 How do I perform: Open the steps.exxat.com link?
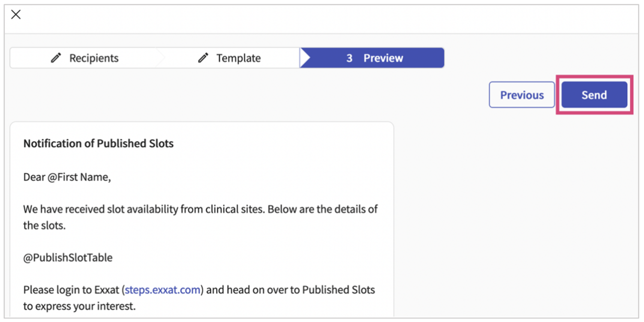(x=162, y=290)
